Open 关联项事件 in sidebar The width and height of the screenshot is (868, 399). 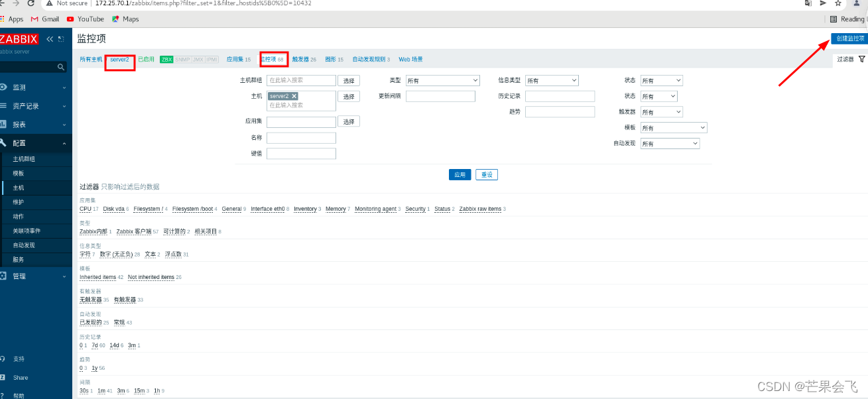27,231
